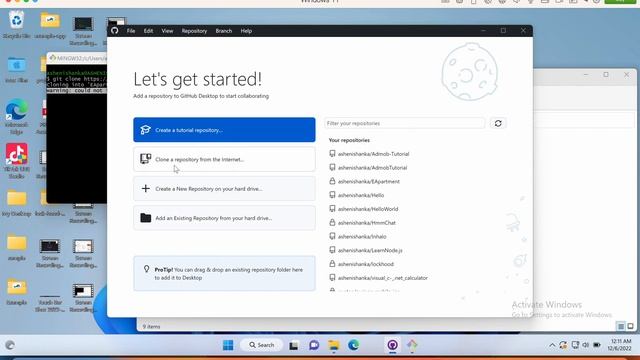Open the TikTok LIVE Studio desktop shortcut
The width and height of the screenshot is (640, 360).
coord(16,161)
